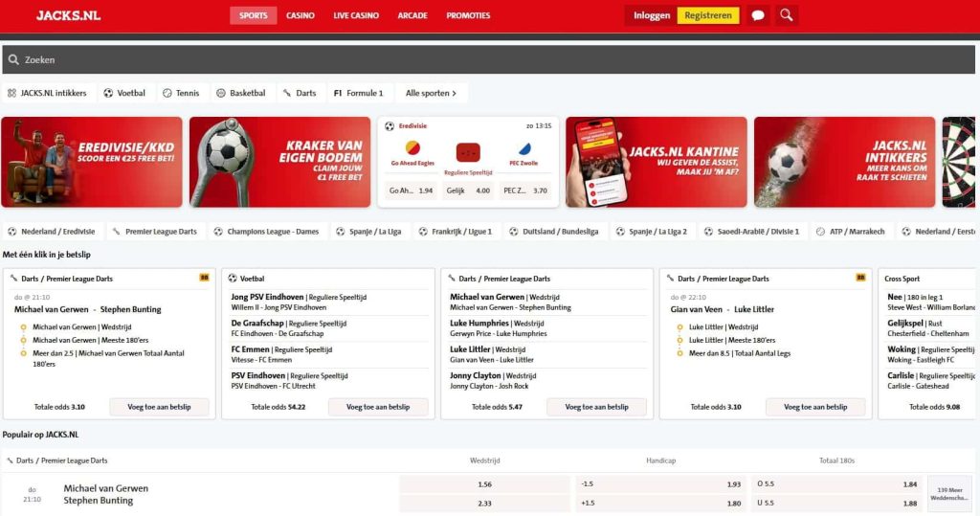Switch to the Live Casino tab
The image size is (980, 516).
point(356,15)
